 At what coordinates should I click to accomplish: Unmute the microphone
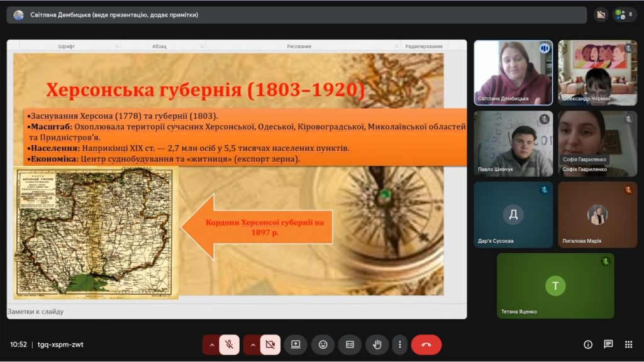(230, 344)
